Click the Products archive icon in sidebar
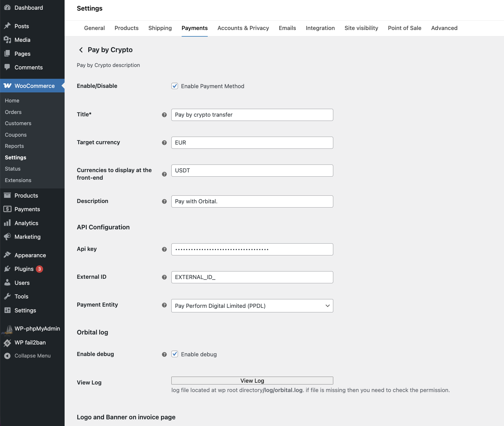Viewport: 504px width, 426px height. tap(7, 195)
